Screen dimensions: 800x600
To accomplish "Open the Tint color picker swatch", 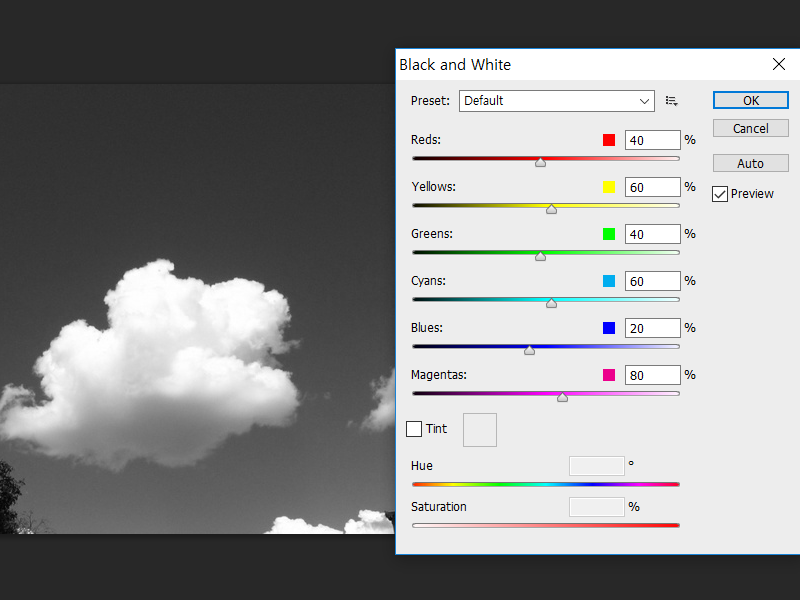I will tap(480, 430).
